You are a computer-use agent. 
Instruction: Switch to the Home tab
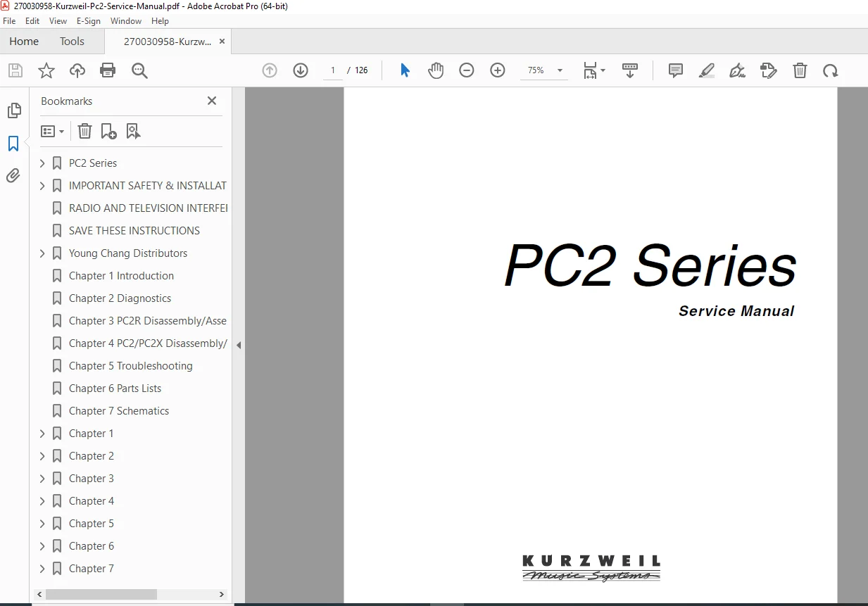point(24,42)
